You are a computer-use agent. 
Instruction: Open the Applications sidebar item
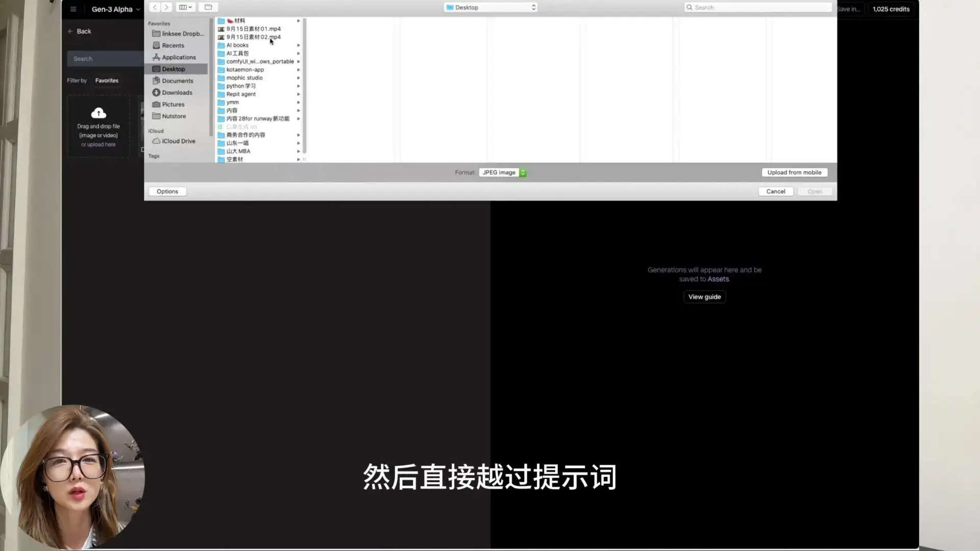pos(178,57)
